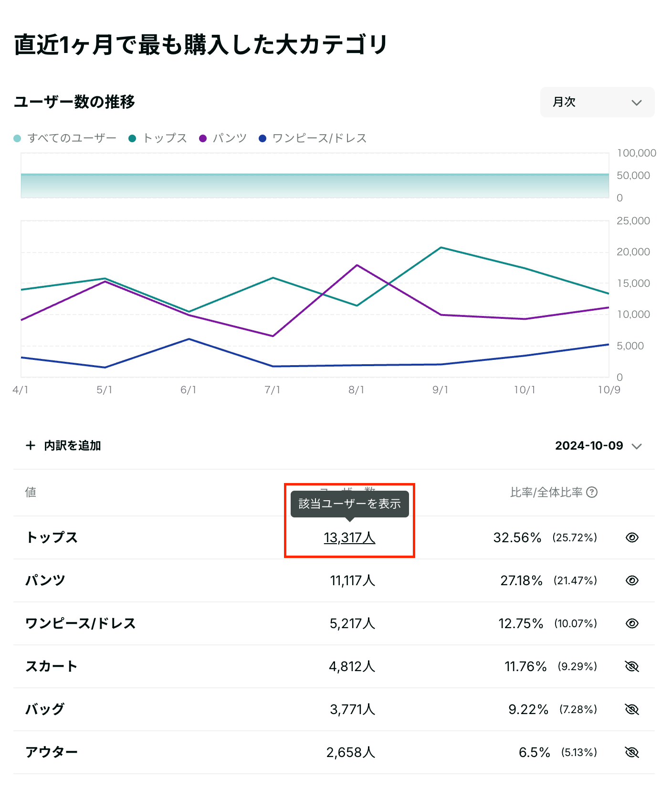
Task: Select the スカート row label
Action: [x=52, y=666]
